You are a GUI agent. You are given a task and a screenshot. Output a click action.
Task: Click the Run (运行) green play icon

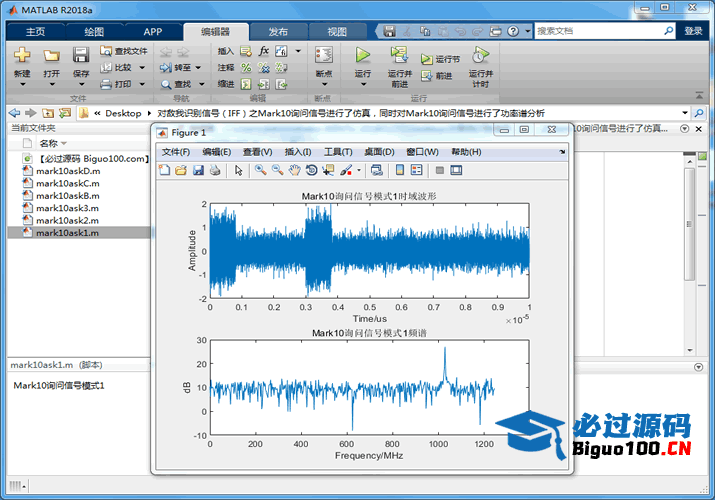(362, 56)
